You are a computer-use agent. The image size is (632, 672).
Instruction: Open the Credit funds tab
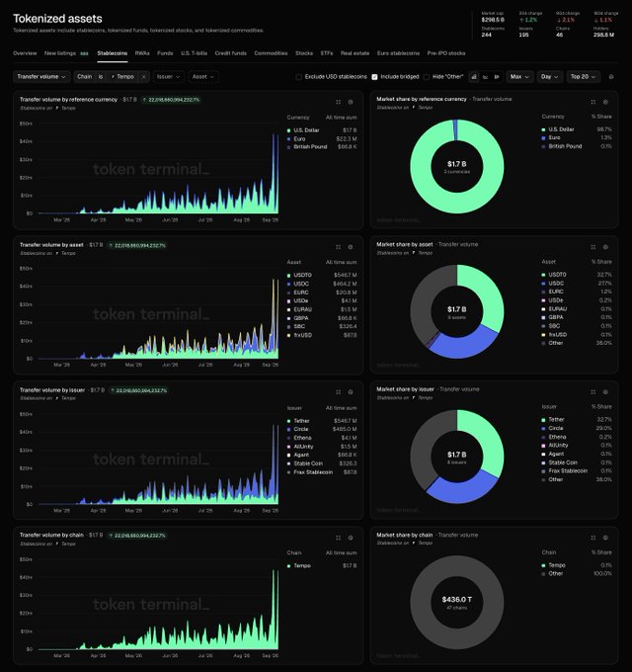(231, 53)
